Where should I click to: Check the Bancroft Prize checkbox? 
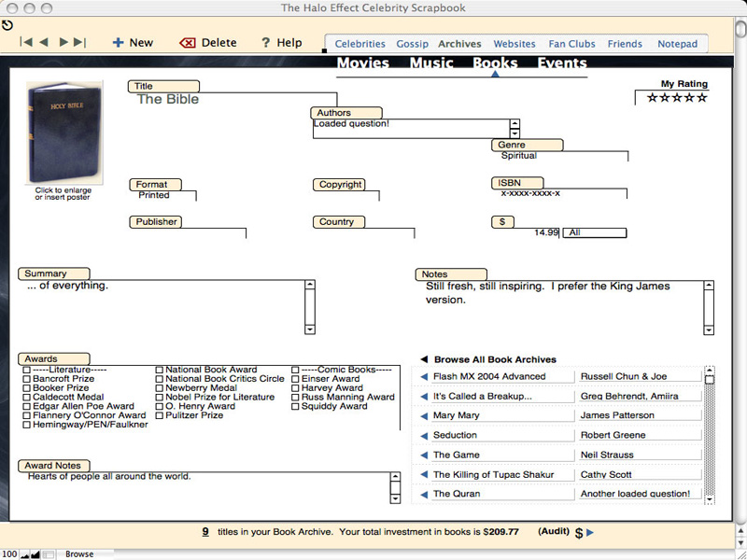tap(27, 379)
